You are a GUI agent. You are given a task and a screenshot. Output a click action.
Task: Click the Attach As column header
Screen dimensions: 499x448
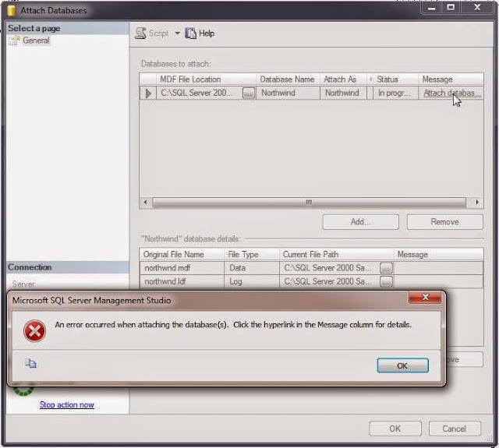(x=343, y=79)
